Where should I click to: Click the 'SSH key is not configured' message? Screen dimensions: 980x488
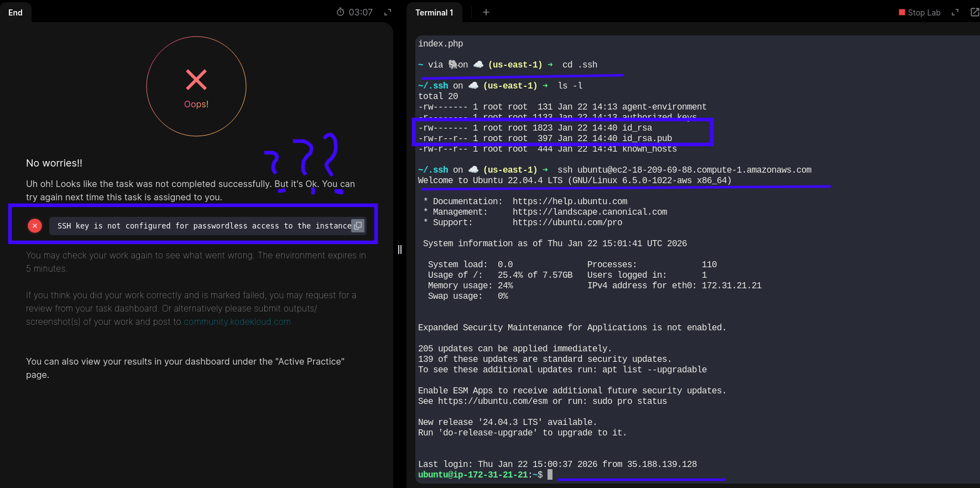(204, 226)
